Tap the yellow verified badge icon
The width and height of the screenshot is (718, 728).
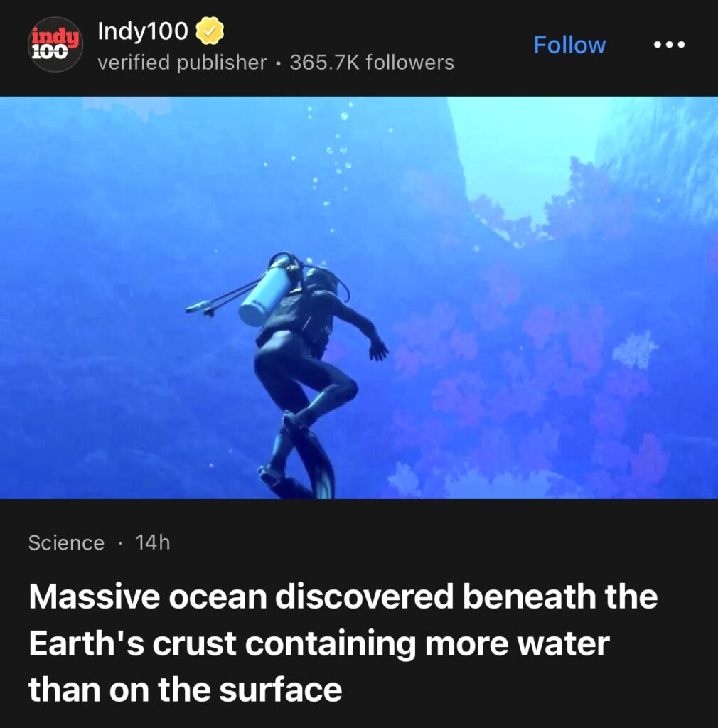[x=210, y=31]
